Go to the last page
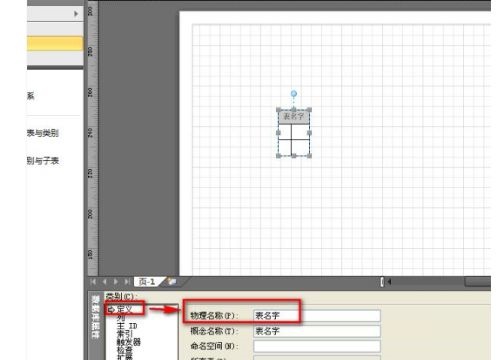The image size is (500, 360). (127, 282)
